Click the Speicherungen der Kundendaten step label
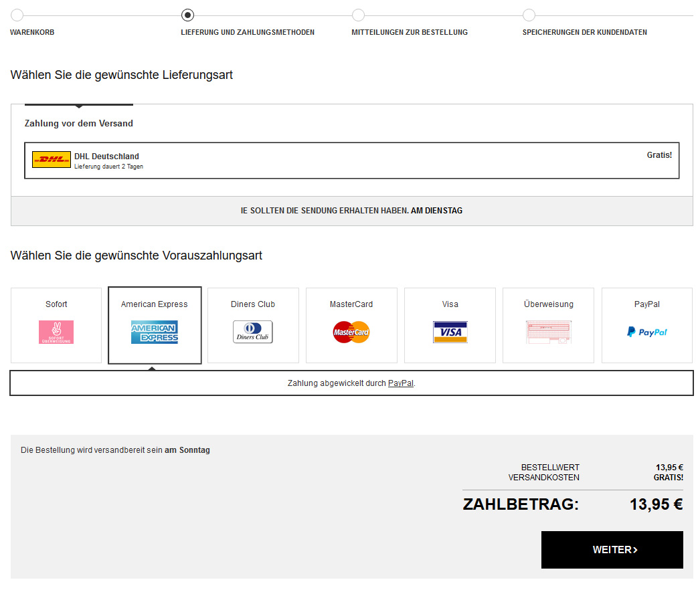The height and width of the screenshot is (590, 700). (584, 32)
